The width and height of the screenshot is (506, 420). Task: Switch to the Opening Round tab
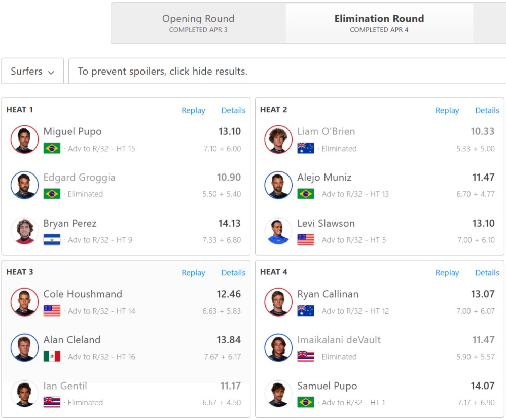(198, 23)
